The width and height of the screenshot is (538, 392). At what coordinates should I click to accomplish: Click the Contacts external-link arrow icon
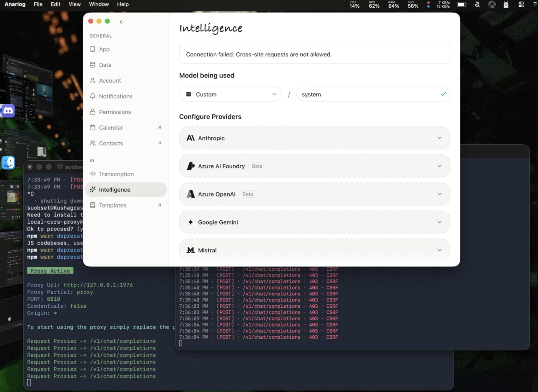point(159,143)
